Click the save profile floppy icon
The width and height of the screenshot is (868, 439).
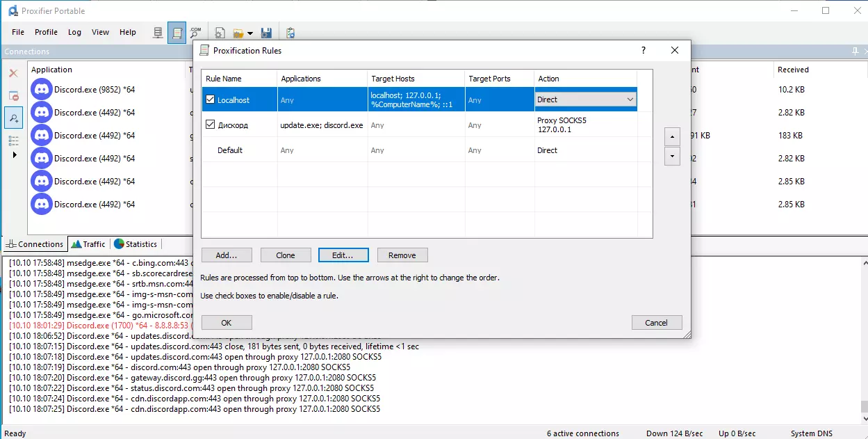265,33
